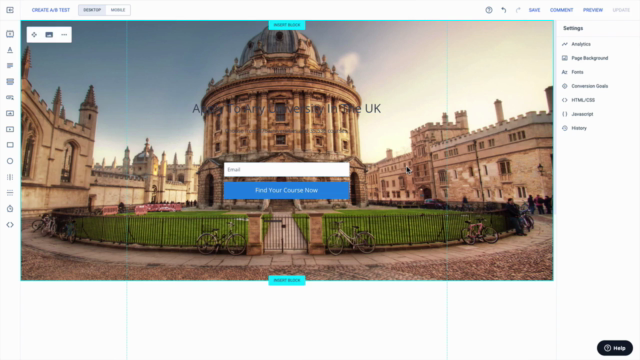The image size is (640, 360).
Task: Click the block move handle icon
Action: point(34,35)
